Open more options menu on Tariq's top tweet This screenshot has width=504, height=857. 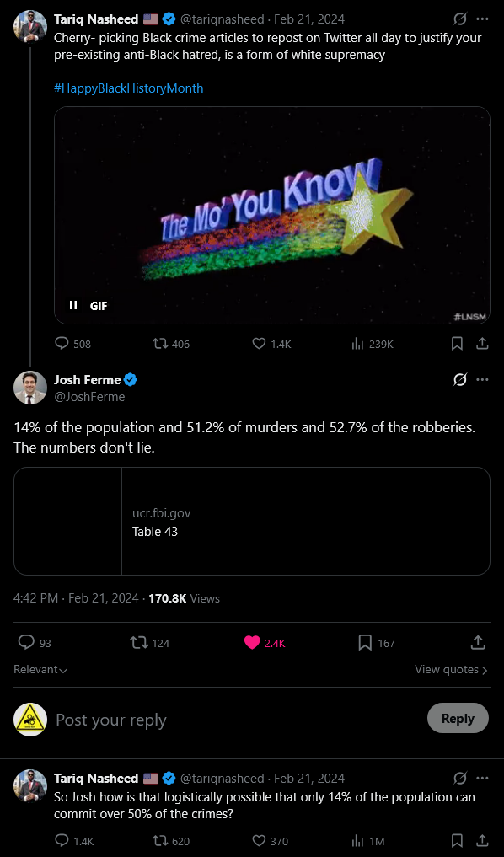tap(483, 19)
